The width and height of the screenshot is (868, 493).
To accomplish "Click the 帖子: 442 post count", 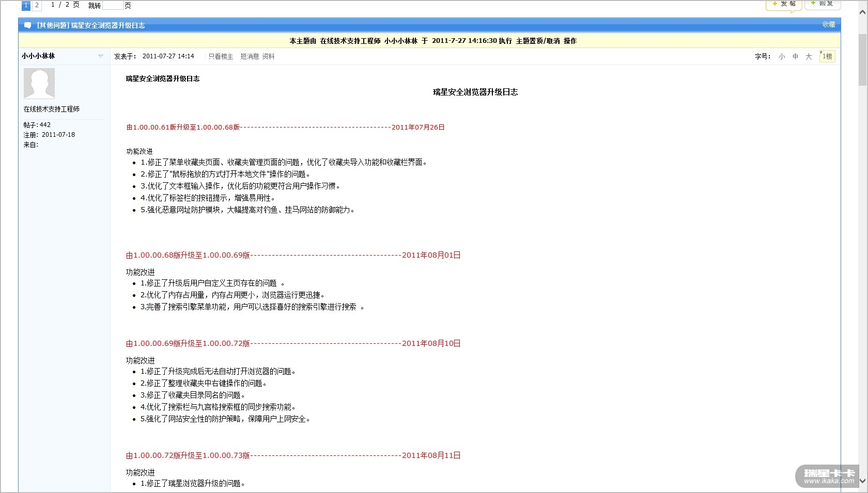I will pyautogui.click(x=37, y=125).
